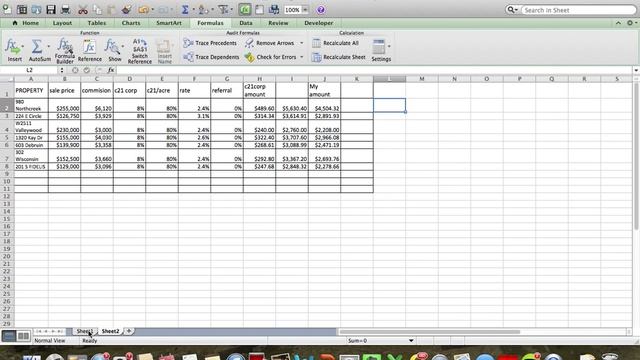Image resolution: width=640 pixels, height=360 pixels.
Task: Add a new sheet with plus button
Action: pos(129,331)
